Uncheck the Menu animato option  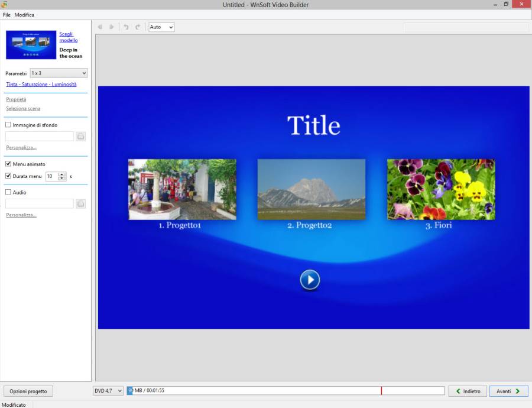coord(8,164)
